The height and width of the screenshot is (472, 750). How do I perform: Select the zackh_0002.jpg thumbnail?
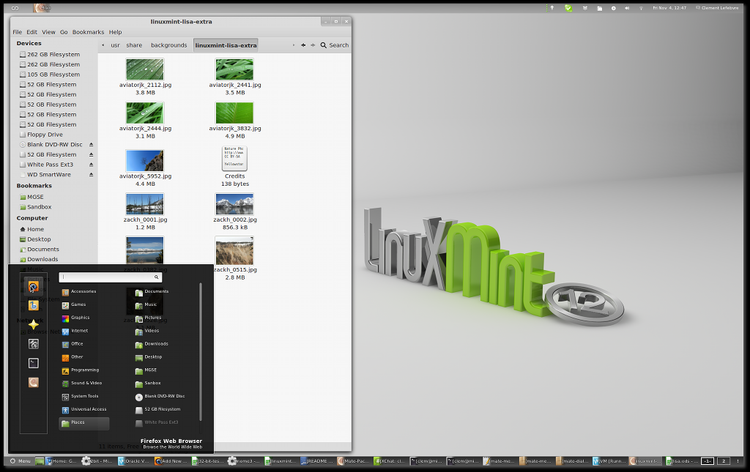point(234,205)
